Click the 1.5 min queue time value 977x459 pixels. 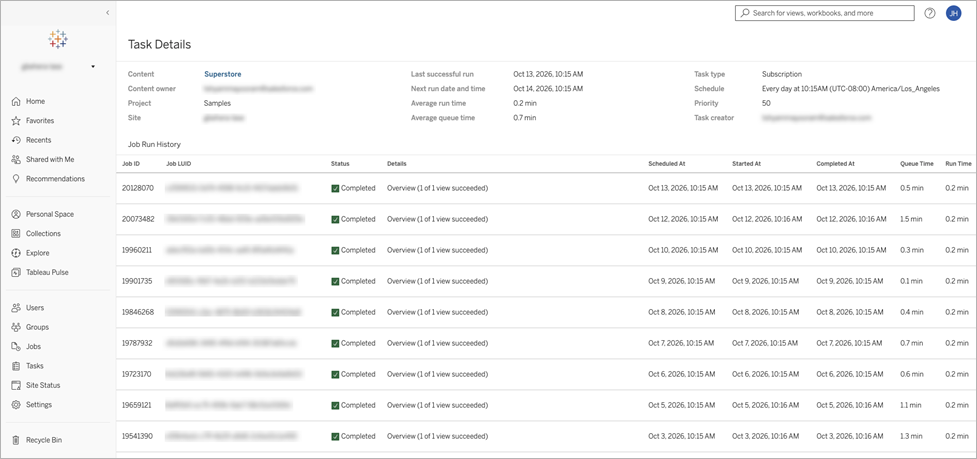tap(912, 219)
